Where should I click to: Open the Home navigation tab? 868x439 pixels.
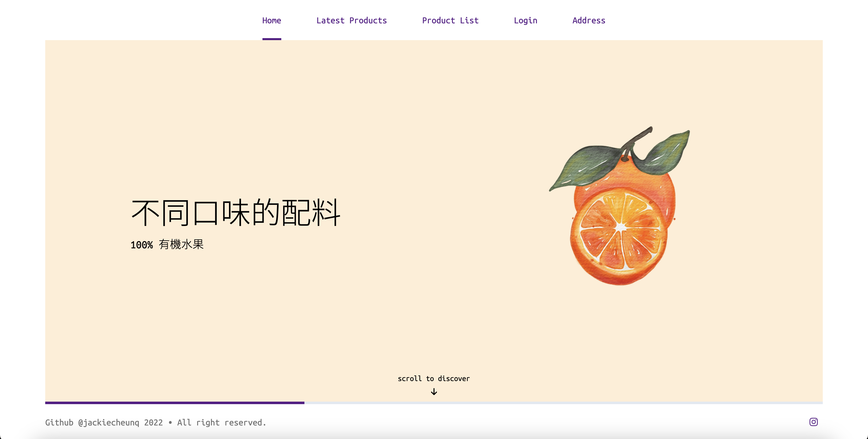(x=272, y=21)
